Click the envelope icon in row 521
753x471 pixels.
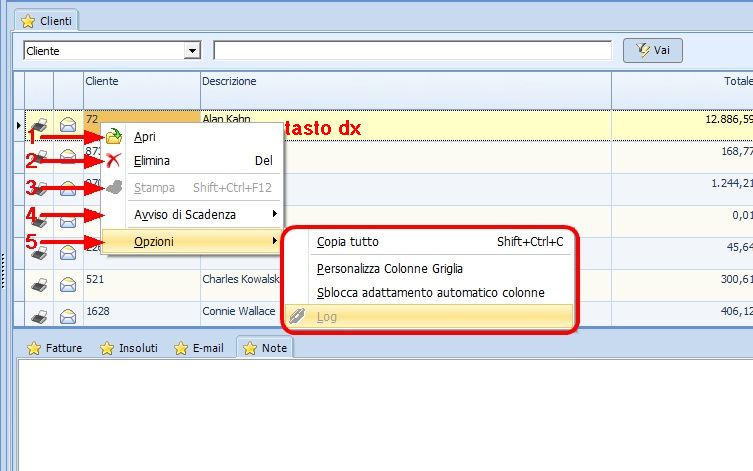[68, 285]
